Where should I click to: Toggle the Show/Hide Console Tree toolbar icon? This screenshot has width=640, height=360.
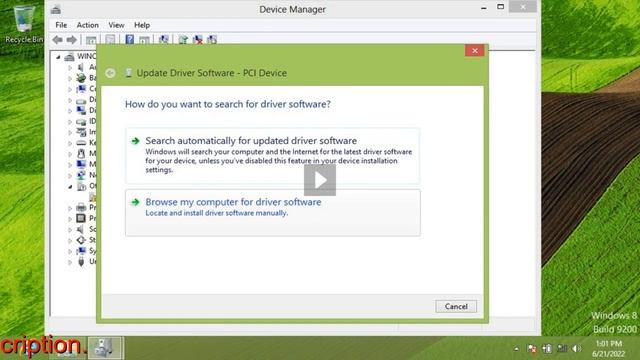point(91,40)
